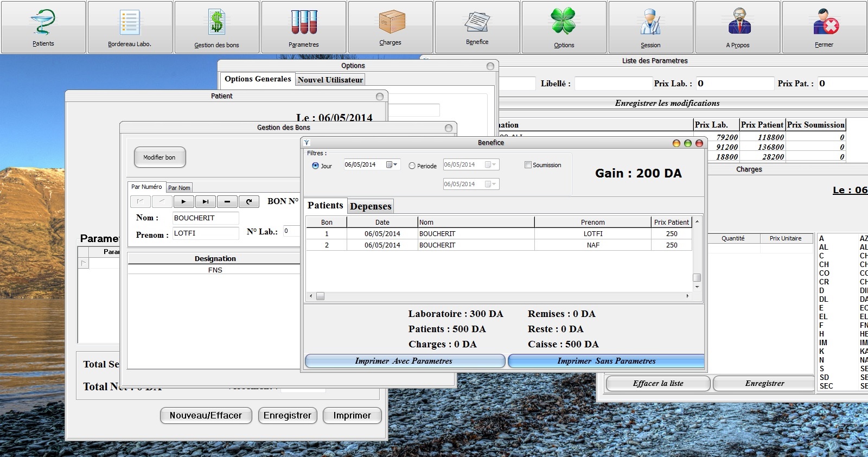The height and width of the screenshot is (457, 868).
Task: Click the Quantité column header
Action: click(x=733, y=238)
